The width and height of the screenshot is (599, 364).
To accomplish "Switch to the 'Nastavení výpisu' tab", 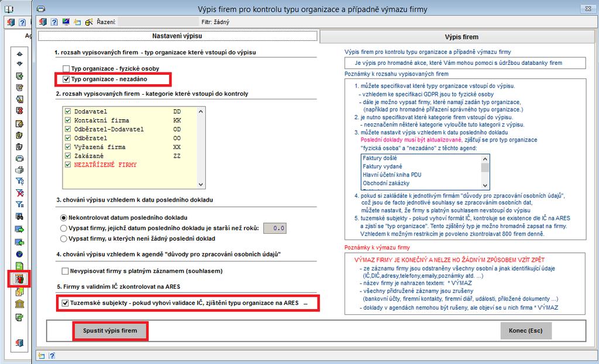I will tap(178, 36).
